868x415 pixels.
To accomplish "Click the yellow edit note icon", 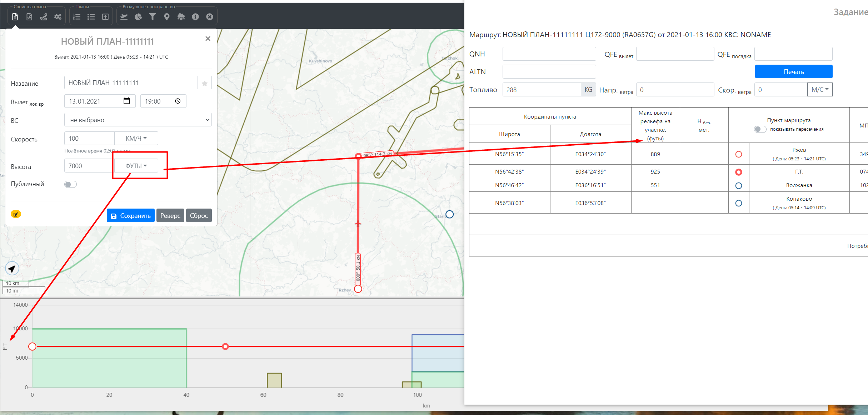I will (16, 214).
